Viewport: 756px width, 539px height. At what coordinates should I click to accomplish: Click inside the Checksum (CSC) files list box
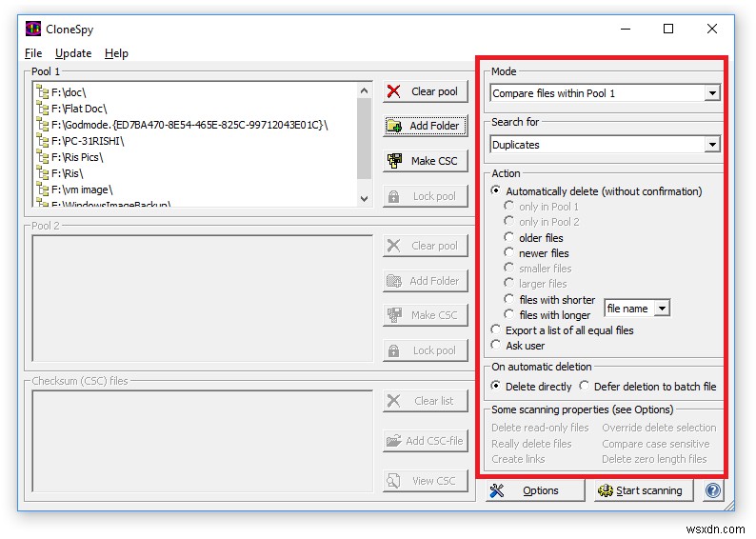pyautogui.click(x=203, y=441)
